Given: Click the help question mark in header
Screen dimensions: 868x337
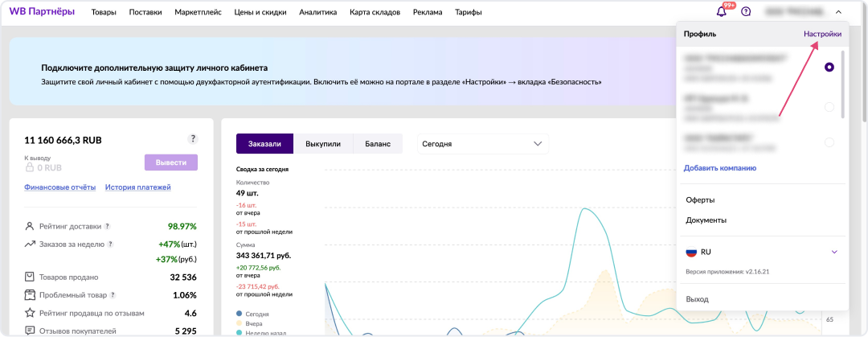Looking at the screenshot, I should coord(746,12).
